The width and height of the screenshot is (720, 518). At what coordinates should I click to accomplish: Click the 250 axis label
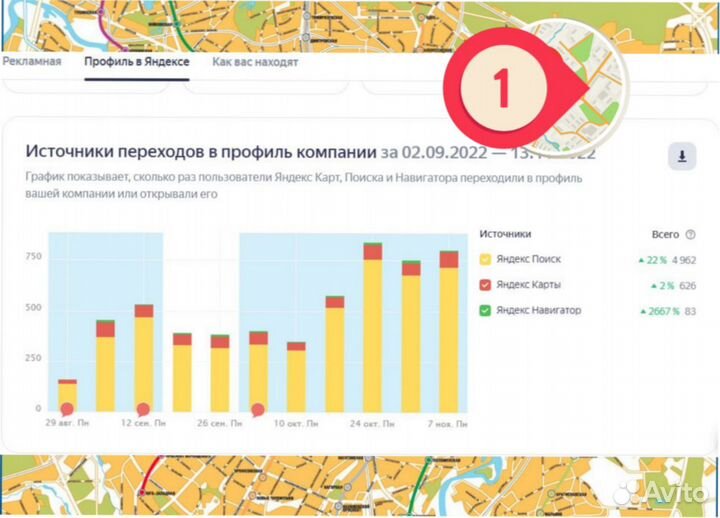[34, 358]
